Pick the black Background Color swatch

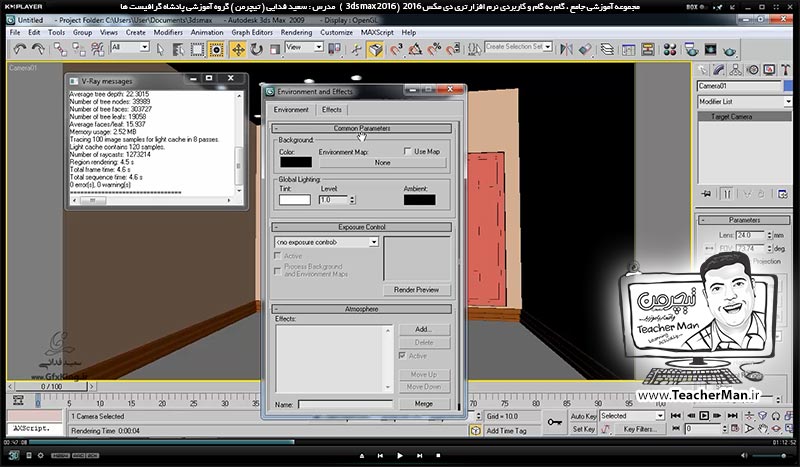[296, 162]
